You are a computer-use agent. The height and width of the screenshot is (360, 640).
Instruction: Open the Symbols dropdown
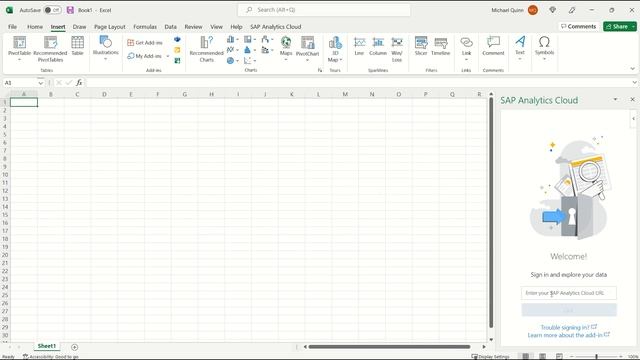point(544,48)
